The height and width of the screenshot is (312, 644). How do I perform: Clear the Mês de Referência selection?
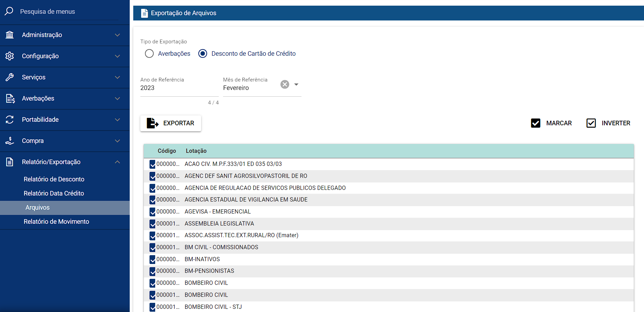click(285, 84)
